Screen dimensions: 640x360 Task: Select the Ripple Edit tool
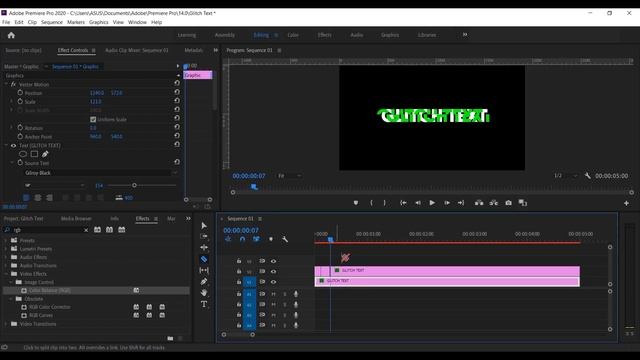204,247
